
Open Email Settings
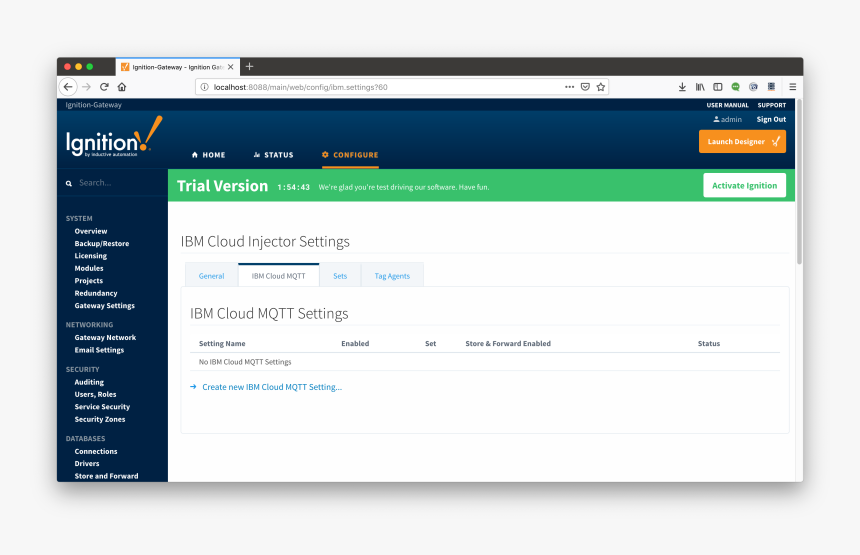pos(99,350)
